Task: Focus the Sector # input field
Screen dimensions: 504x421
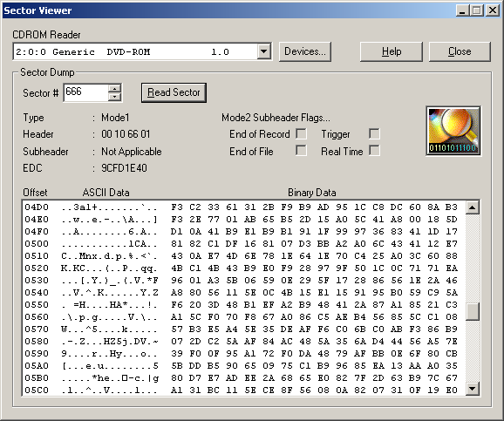Action: (86, 92)
